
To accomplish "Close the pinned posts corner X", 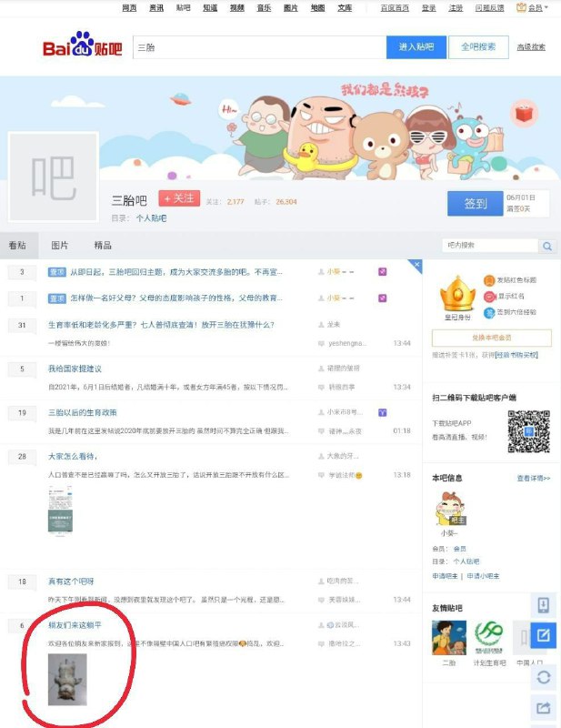I will tap(416, 265).
